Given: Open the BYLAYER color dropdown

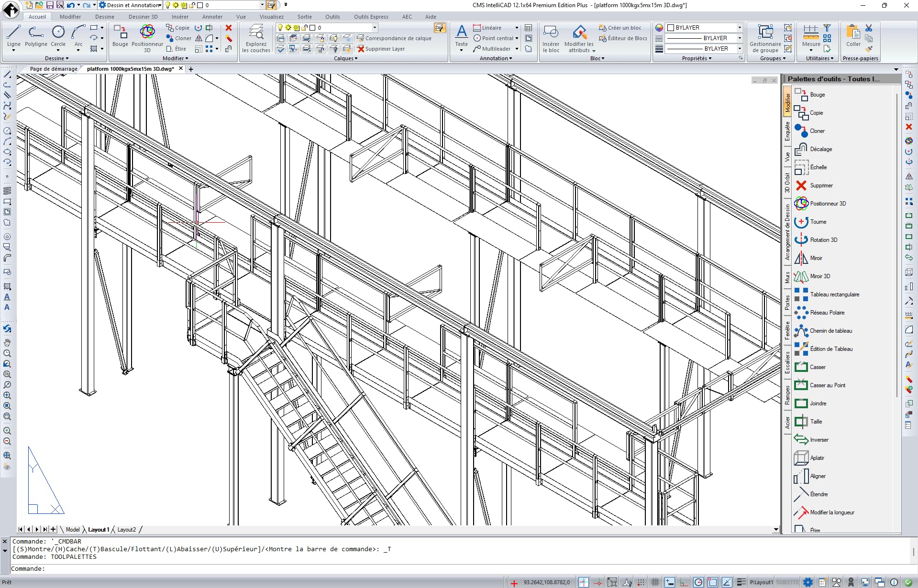Looking at the screenshot, I should (x=739, y=27).
